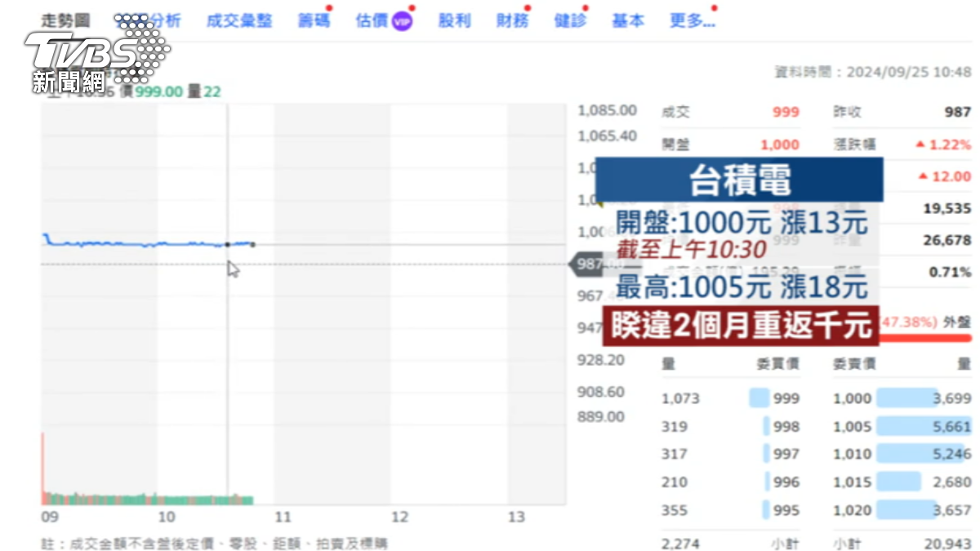Screen dimensions: 980x551
Task: Click the 928.20 axis label
Action: coord(601,360)
